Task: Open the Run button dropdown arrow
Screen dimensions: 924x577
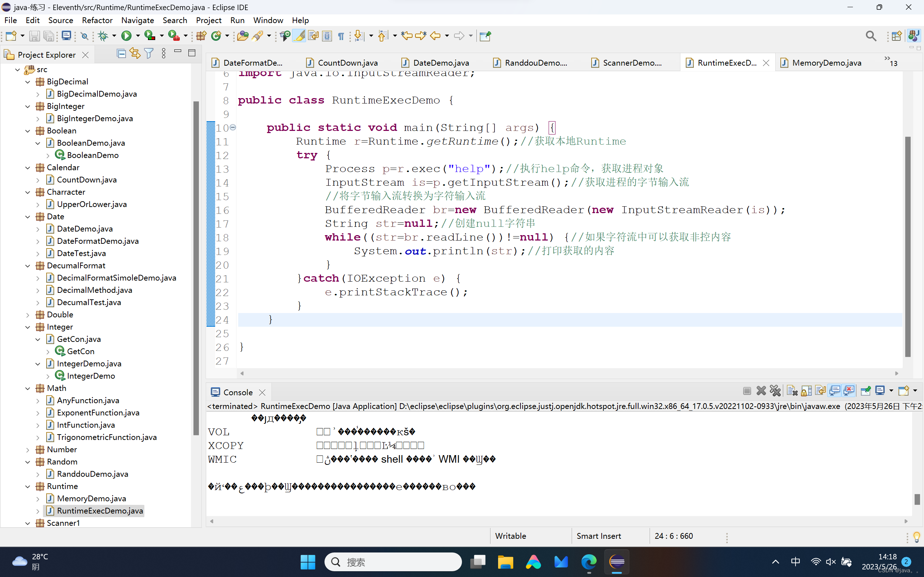Action: point(138,36)
